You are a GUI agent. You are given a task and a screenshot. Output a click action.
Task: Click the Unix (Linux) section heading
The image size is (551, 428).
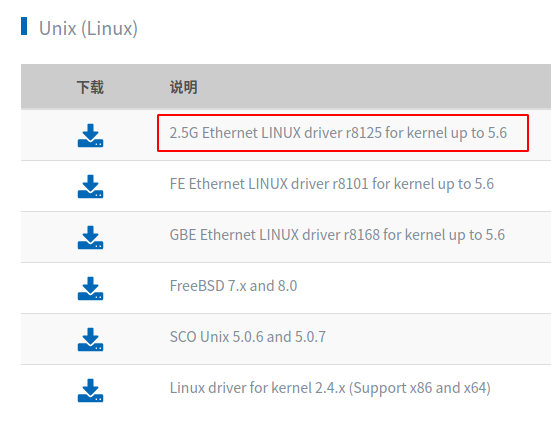click(88, 28)
